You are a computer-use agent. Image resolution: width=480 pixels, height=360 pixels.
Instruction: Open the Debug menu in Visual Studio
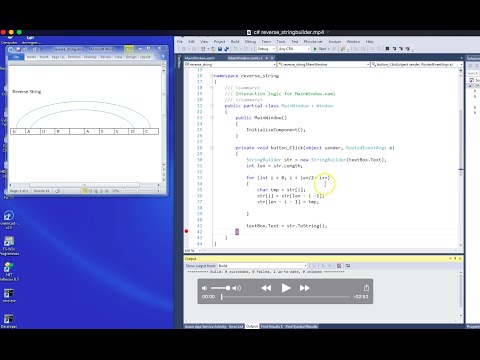coord(250,42)
